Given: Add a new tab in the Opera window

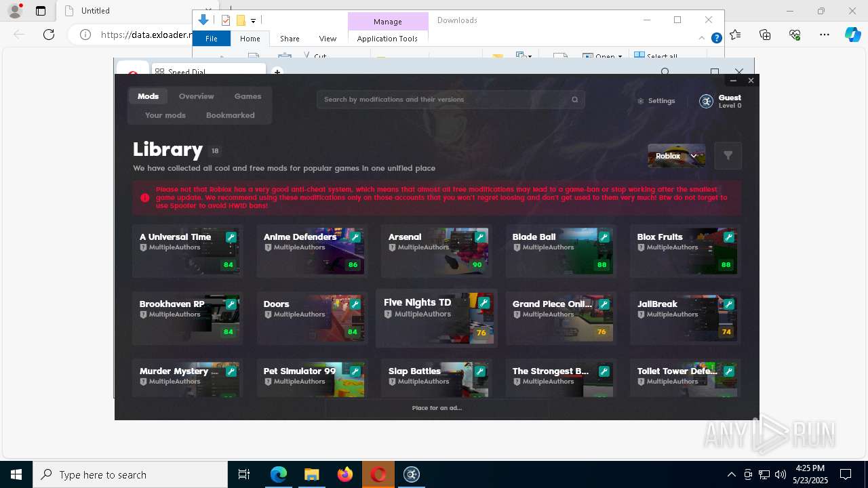Looking at the screenshot, I should pyautogui.click(x=277, y=72).
